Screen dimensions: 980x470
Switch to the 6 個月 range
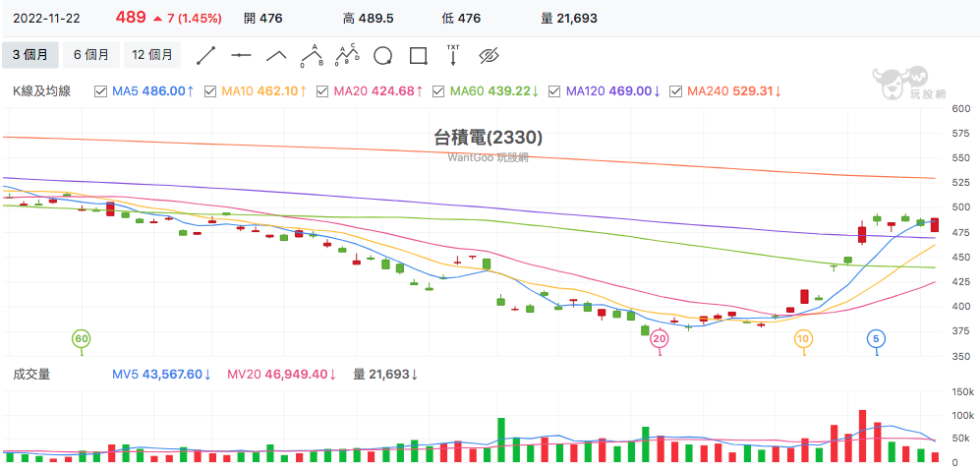click(x=91, y=55)
